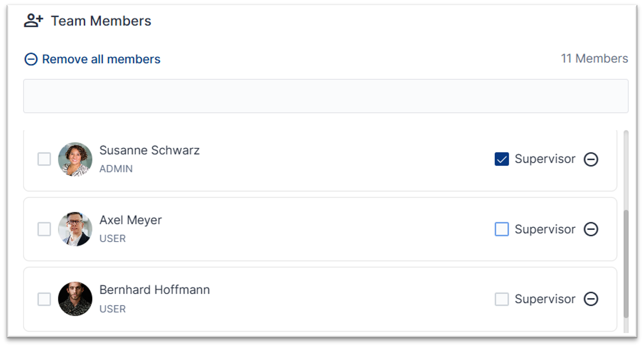
Task: Click the ADMIN role label
Action: tap(116, 169)
